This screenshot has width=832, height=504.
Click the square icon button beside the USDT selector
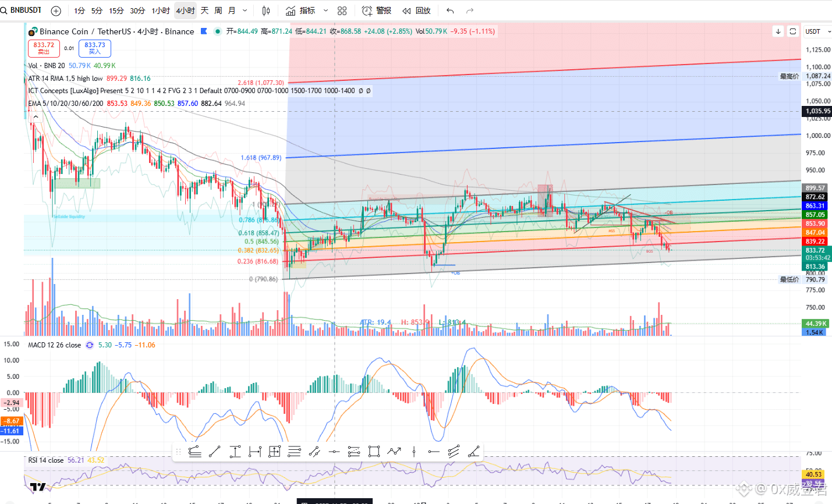click(x=792, y=31)
